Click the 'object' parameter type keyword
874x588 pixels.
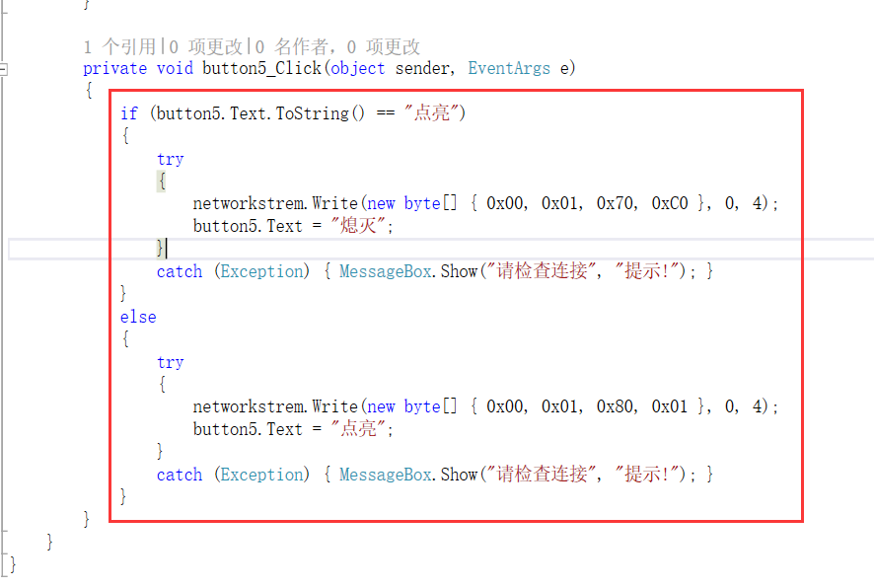point(357,68)
